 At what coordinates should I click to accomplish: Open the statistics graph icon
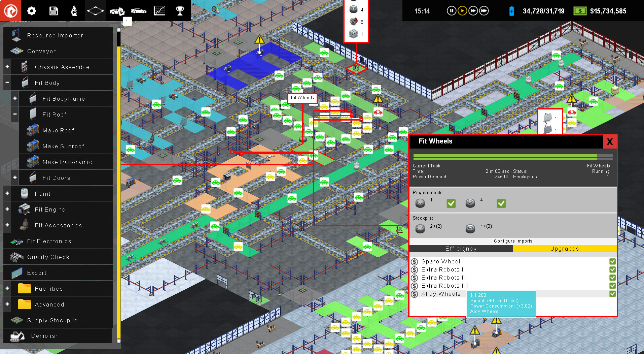click(x=159, y=10)
